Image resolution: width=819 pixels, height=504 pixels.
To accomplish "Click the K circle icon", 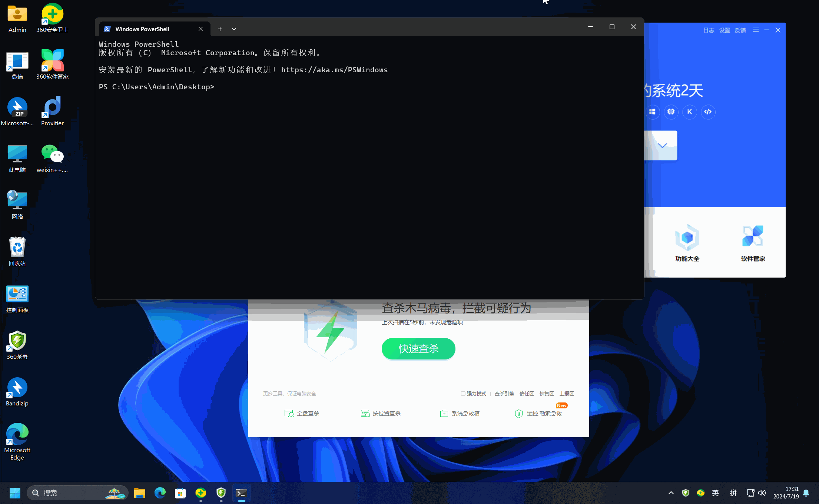I will click(689, 112).
